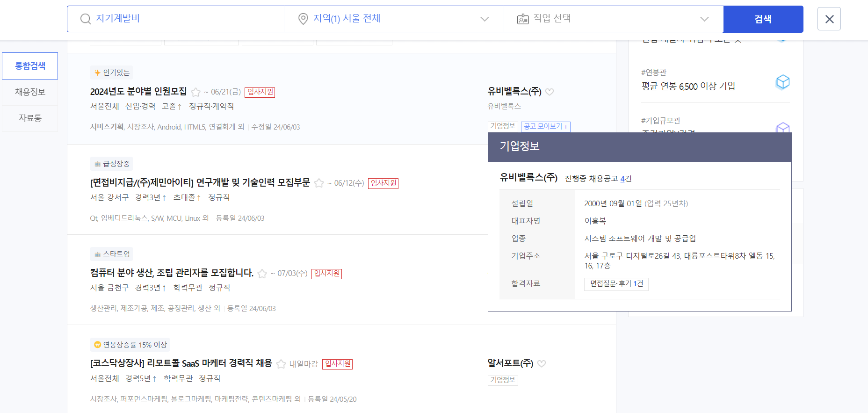The width and height of the screenshot is (868, 413).
Task: Click the 서비스기획 keyword in first posting
Action: 107,127
